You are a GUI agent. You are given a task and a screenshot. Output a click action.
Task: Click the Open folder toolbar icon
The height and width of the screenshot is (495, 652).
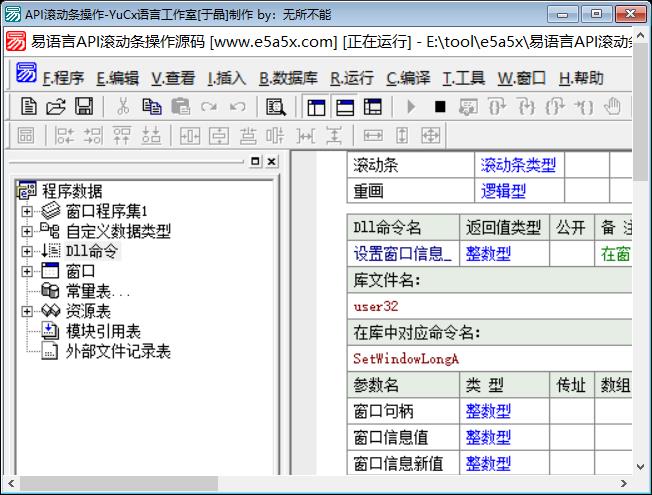[55, 106]
